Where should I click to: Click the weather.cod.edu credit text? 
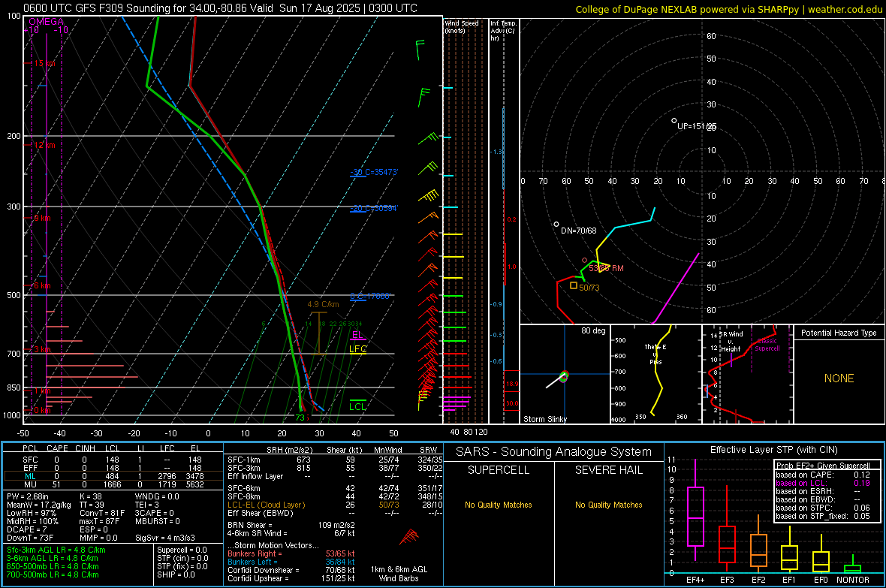(845, 9)
